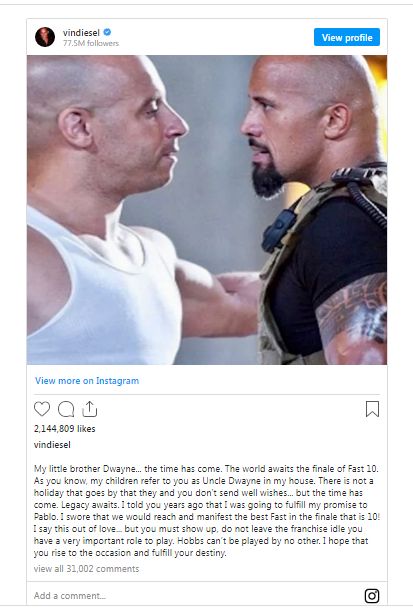Image resolution: width=413 pixels, height=611 pixels.
Task: Click the caption line starting 'My little brother Dwayne'
Action: [206, 468]
